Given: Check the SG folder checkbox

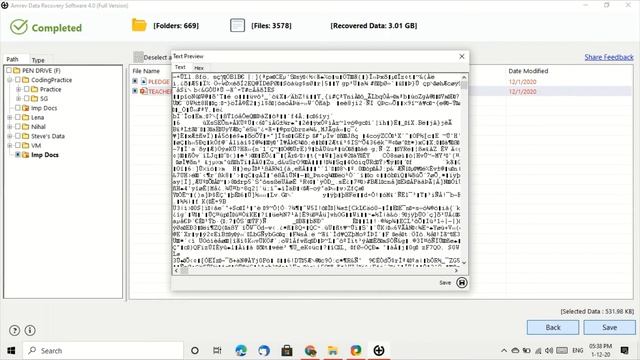Looking at the screenshot, I should pyautogui.click(x=27, y=99).
